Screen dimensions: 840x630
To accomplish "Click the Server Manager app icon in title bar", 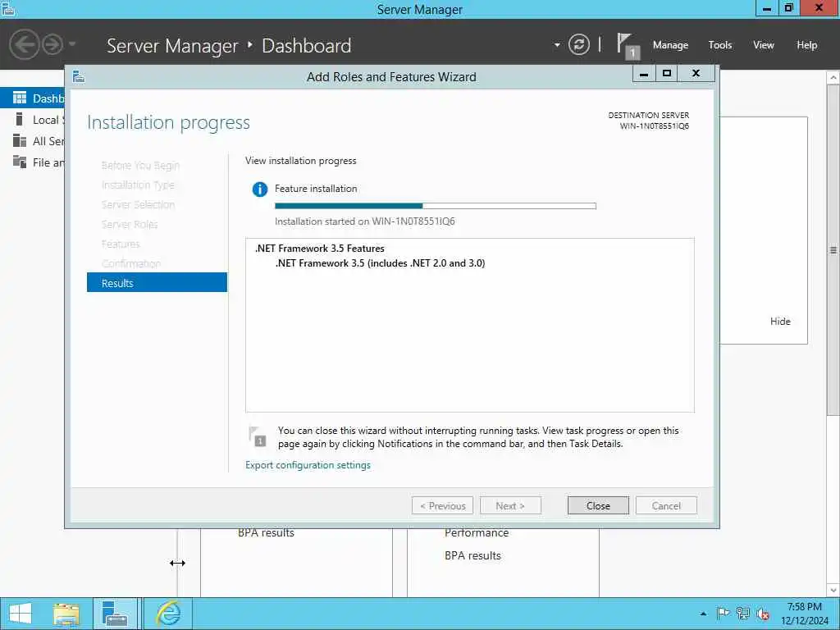I will (7, 8).
